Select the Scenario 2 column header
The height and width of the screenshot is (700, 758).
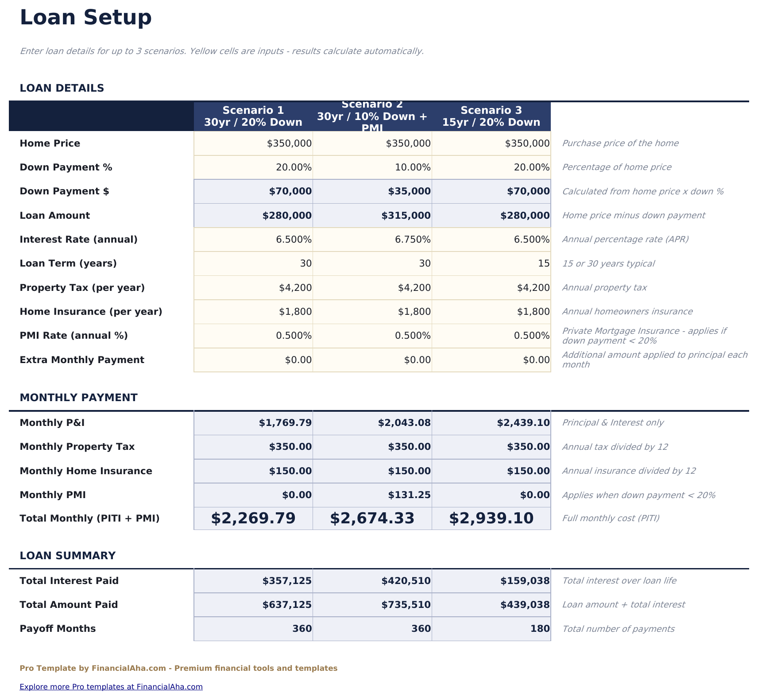[372, 116]
